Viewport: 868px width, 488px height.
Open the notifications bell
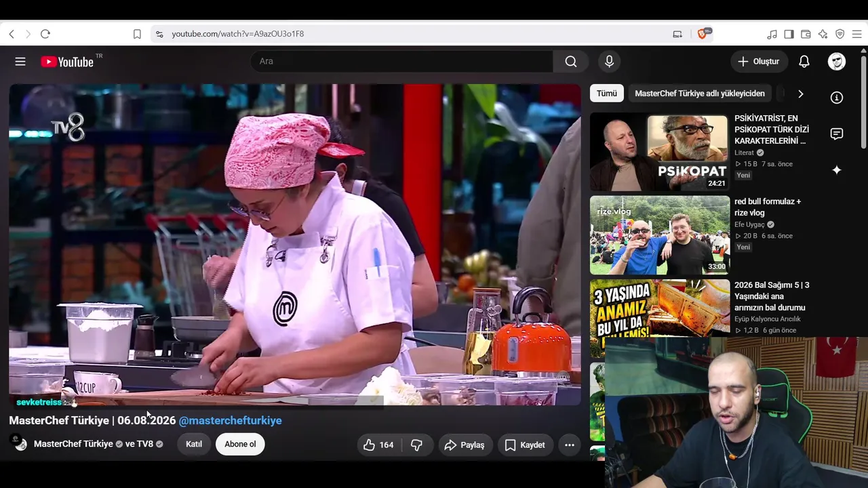pyautogui.click(x=804, y=62)
